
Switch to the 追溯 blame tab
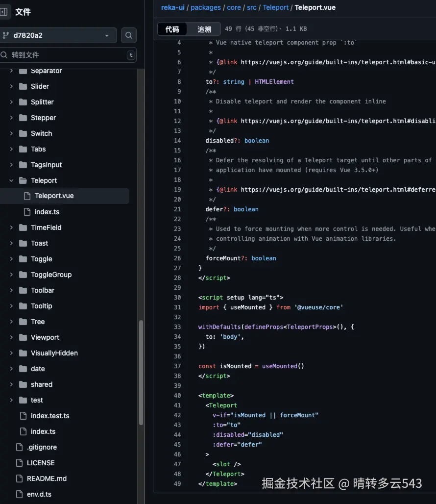pyautogui.click(x=204, y=29)
